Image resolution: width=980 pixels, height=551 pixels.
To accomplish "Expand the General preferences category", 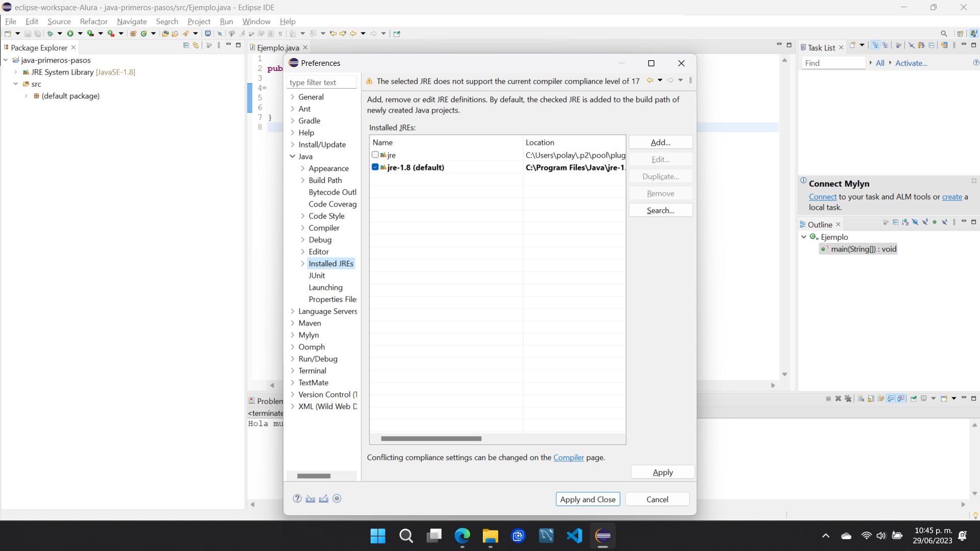I will [292, 97].
